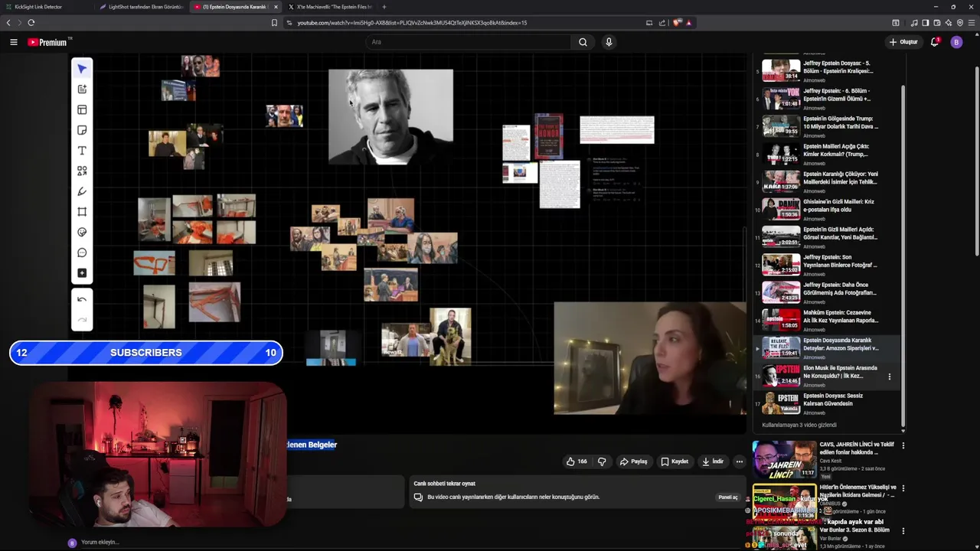
Task: Dislike the video with thumbs down
Action: point(602,461)
